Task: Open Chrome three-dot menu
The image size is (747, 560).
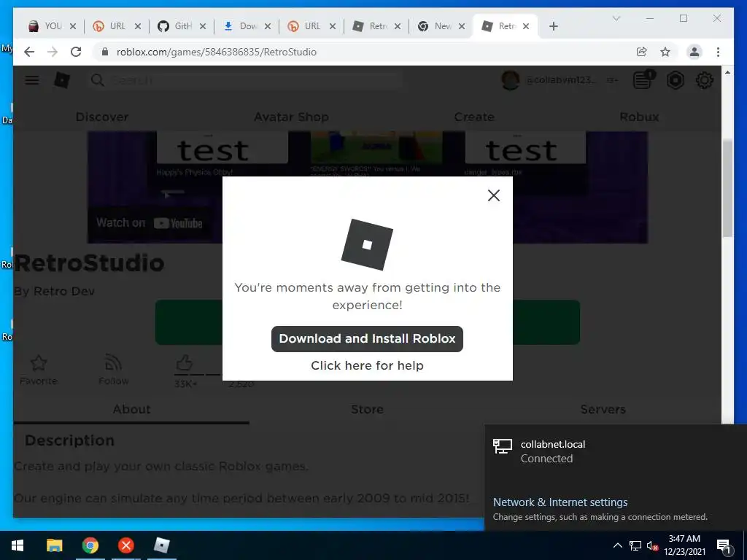Action: 718,52
